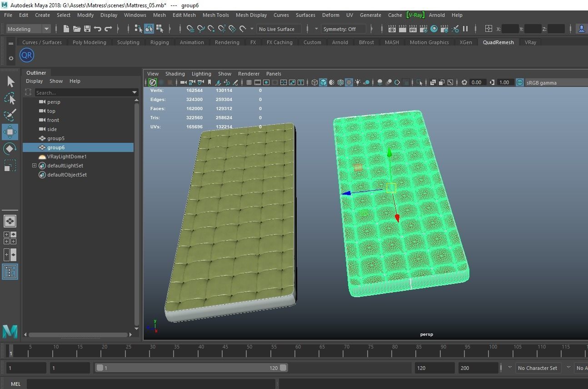Open the sRGB gamma view transform dropdown

point(556,82)
